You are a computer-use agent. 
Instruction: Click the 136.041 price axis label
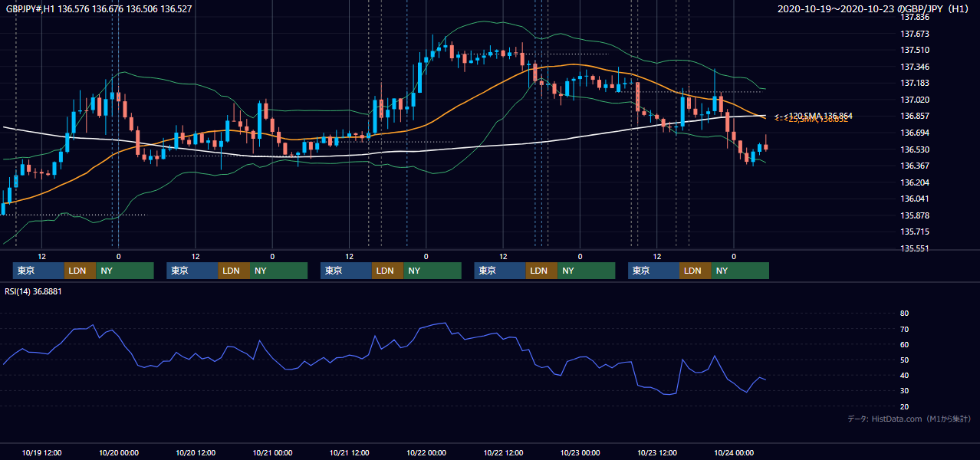[914, 199]
